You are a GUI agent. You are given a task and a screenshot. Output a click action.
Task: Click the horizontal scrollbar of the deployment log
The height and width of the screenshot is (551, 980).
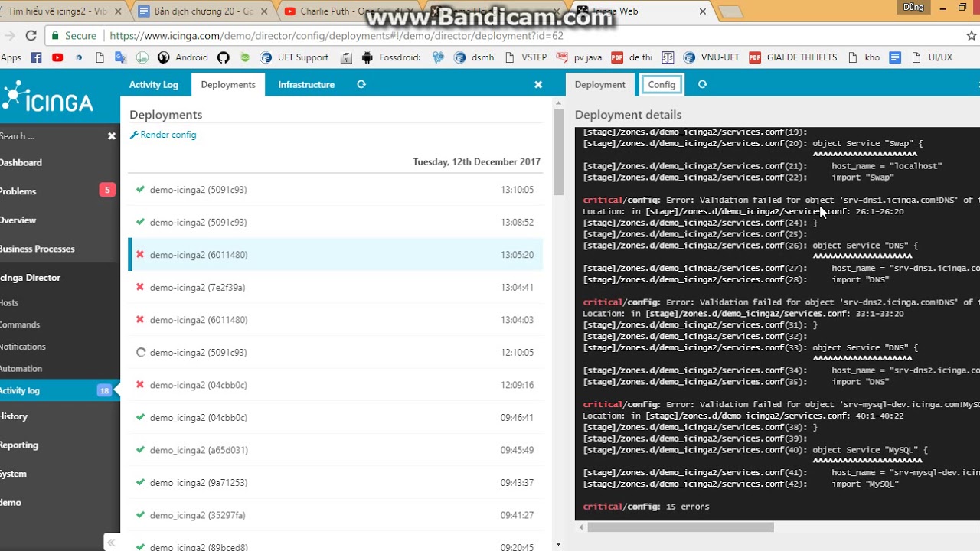681,527
